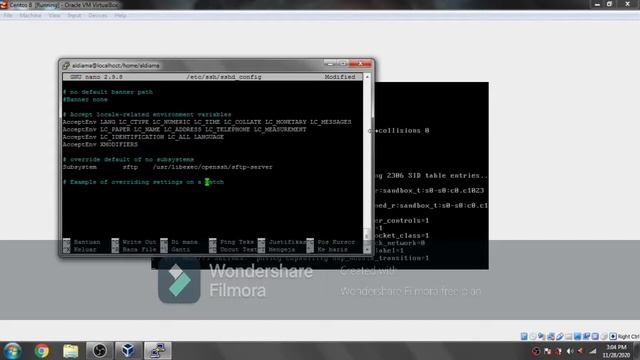640x360 pixels.
Task: Click the PuTTY scrollbar up arrow
Action: point(367,77)
